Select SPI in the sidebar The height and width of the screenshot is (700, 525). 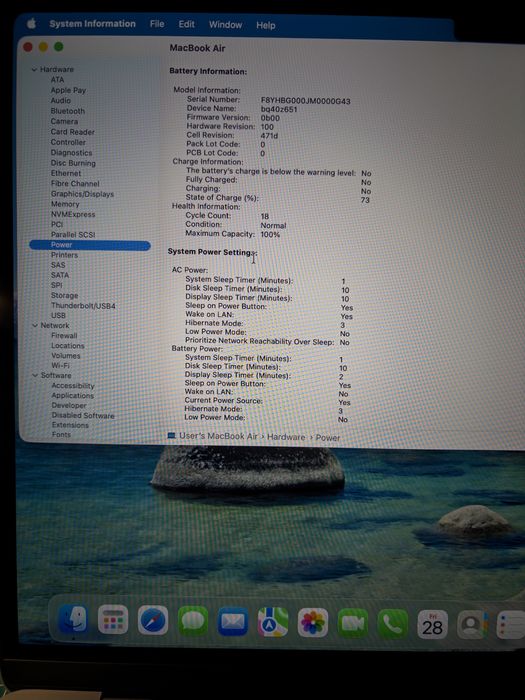57,285
